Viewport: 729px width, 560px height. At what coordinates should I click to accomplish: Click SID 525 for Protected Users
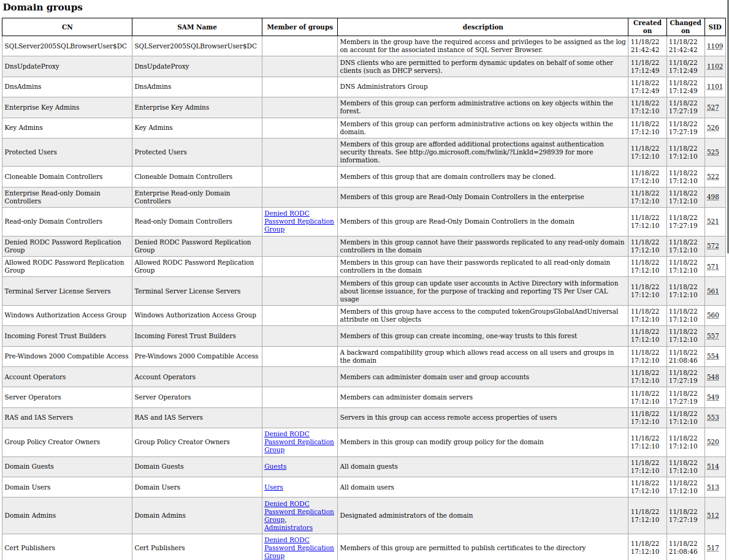coord(712,153)
